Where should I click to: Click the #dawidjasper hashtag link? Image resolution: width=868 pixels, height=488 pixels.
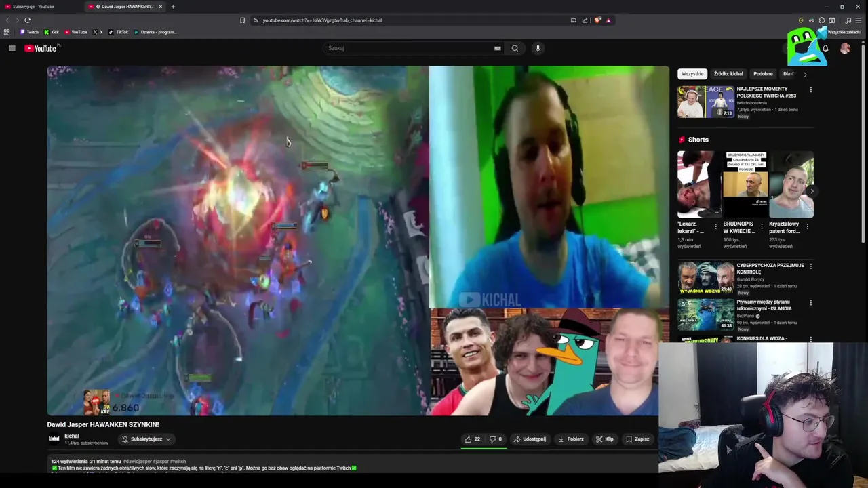(x=138, y=462)
